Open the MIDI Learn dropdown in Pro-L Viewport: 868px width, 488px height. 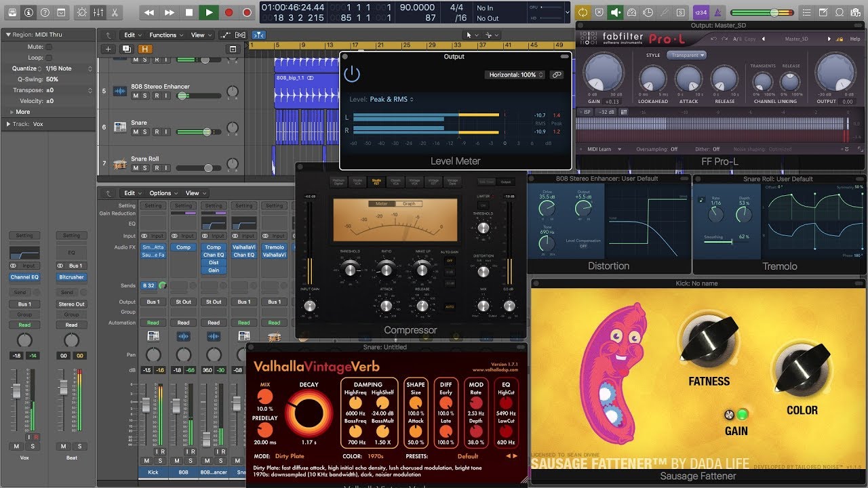[x=603, y=149]
